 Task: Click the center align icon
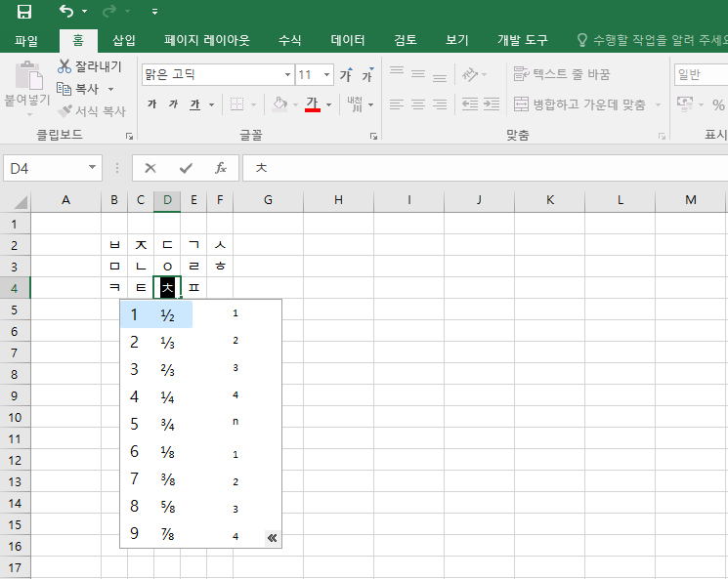point(418,103)
